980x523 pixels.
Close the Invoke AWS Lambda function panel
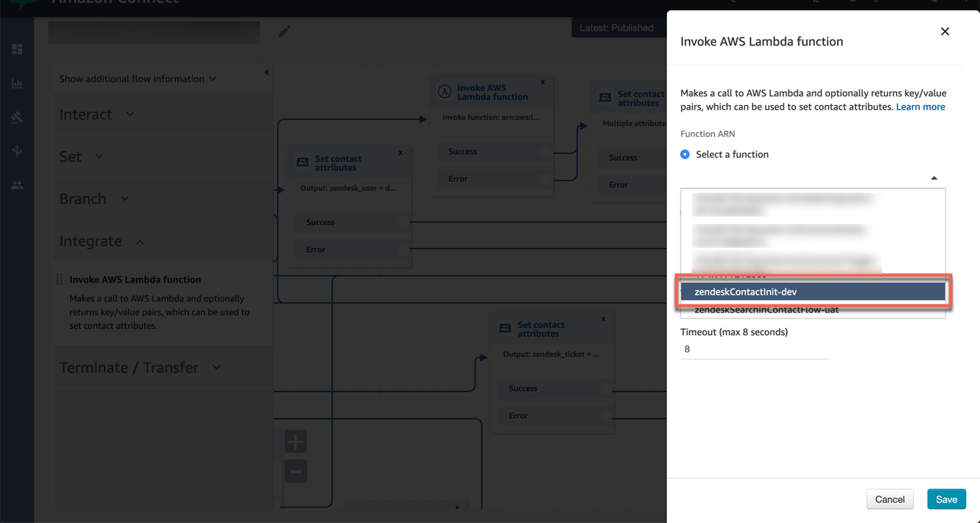(945, 31)
